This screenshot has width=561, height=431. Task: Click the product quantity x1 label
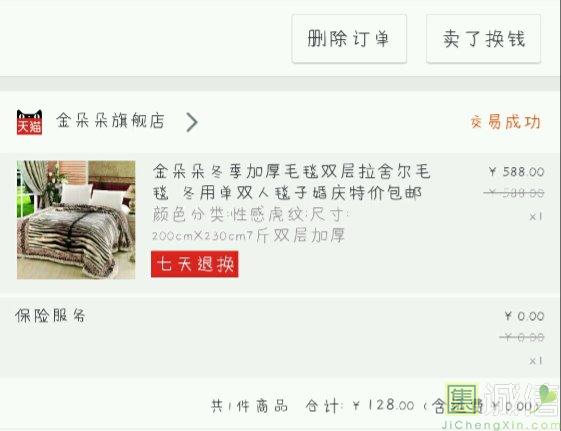pos(536,216)
